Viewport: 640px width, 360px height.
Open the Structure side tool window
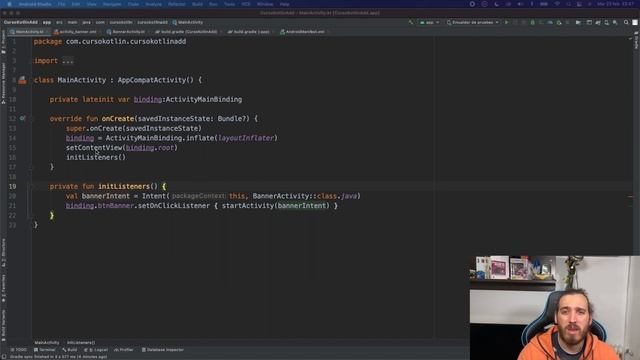[x=3, y=253]
